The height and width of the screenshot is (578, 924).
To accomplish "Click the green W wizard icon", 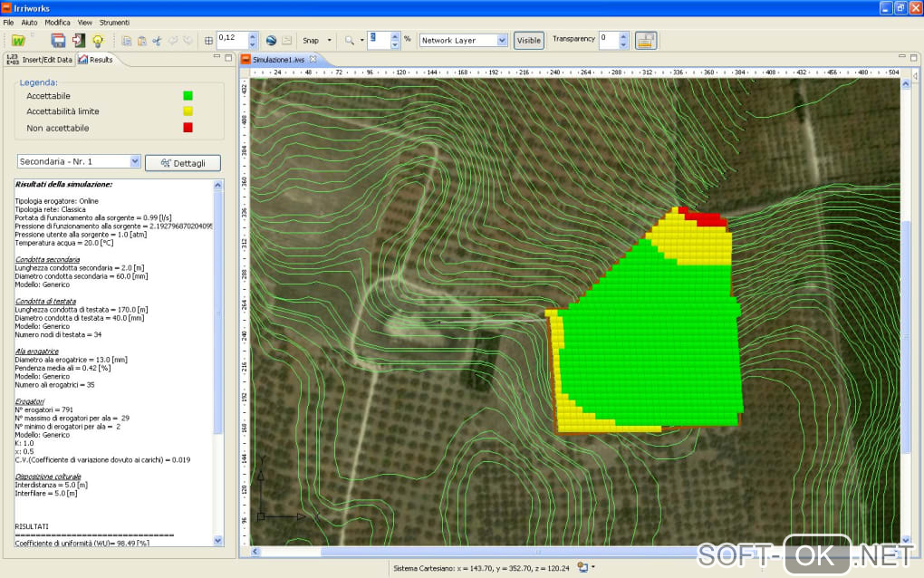I will (18, 41).
